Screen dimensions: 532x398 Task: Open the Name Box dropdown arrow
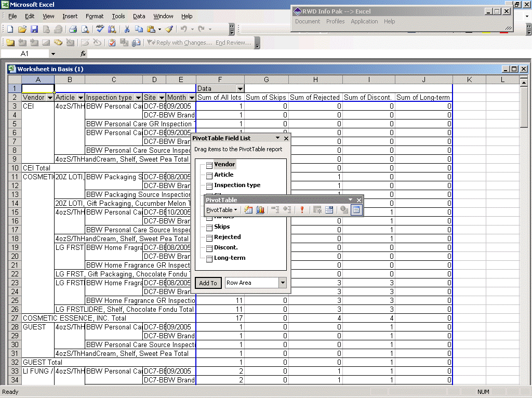coord(54,54)
